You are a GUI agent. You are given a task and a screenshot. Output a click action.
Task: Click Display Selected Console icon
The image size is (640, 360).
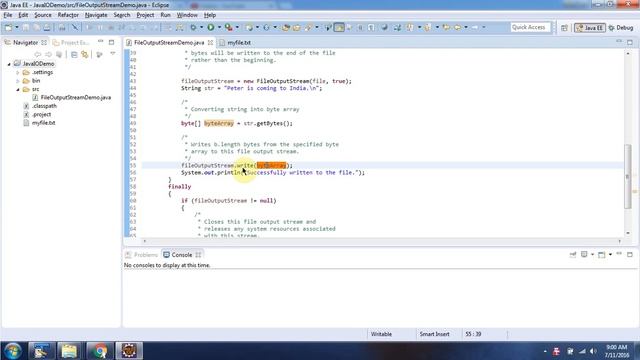(x=584, y=255)
